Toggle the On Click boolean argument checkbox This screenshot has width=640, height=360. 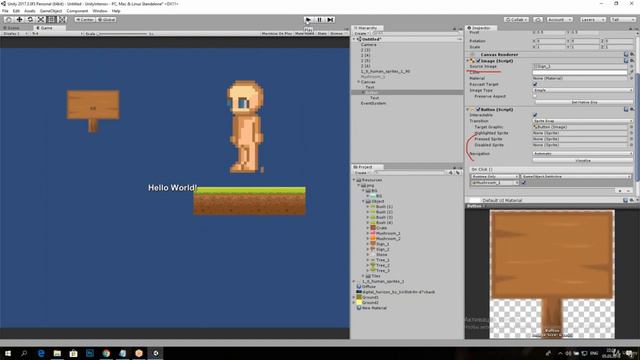point(524,183)
